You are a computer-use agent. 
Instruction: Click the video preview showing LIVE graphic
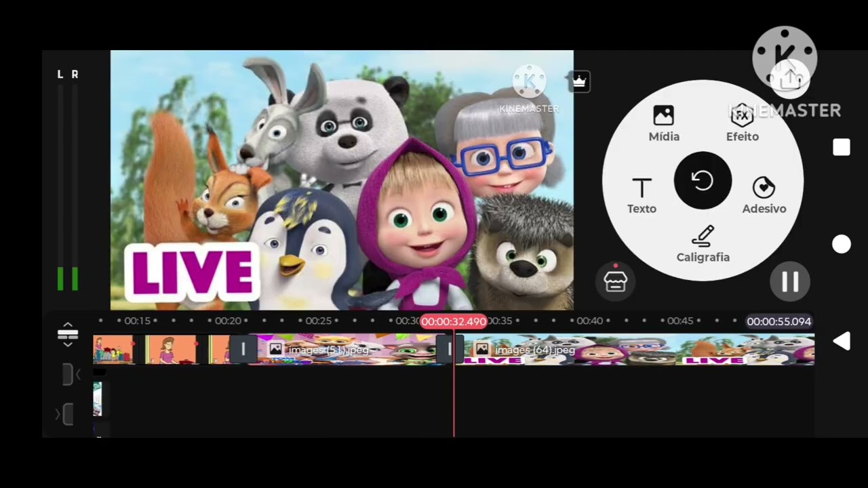342,180
